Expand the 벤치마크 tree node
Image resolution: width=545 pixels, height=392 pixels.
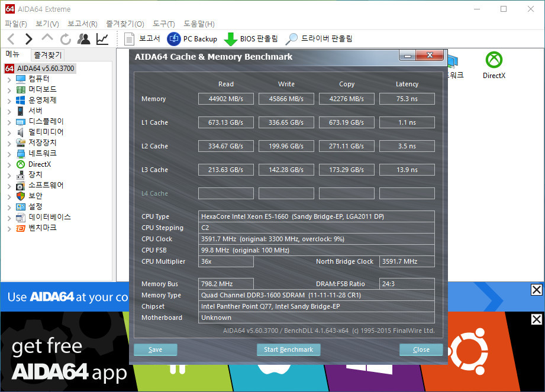tap(9, 229)
